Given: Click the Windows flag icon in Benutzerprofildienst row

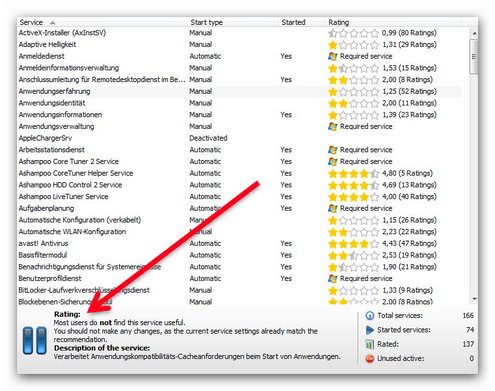Looking at the screenshot, I should [332, 279].
